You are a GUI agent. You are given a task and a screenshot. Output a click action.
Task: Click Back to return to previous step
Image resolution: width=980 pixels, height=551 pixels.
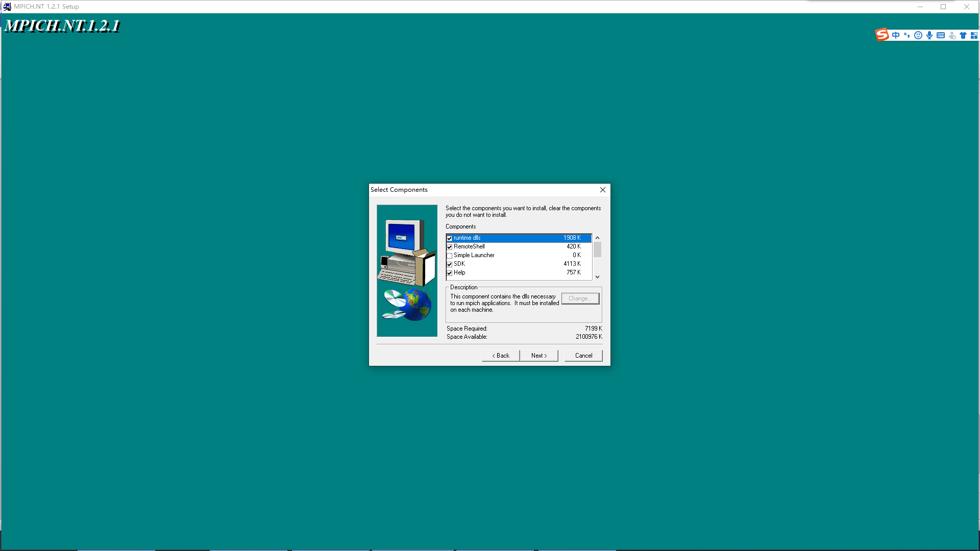pyautogui.click(x=500, y=356)
